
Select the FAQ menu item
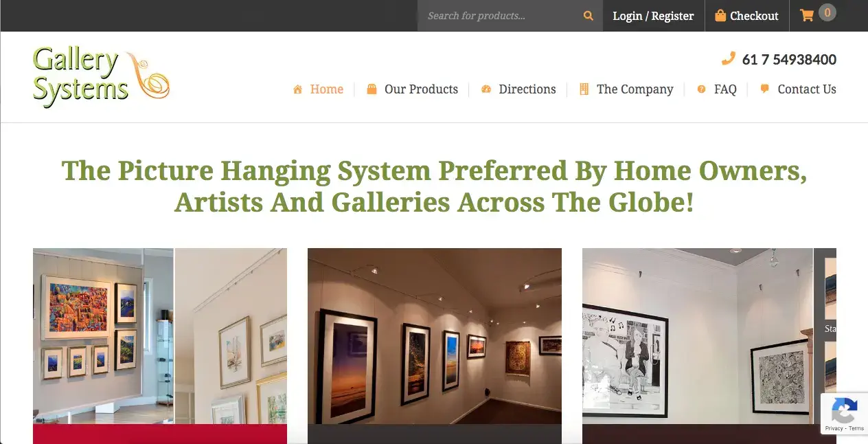point(725,89)
